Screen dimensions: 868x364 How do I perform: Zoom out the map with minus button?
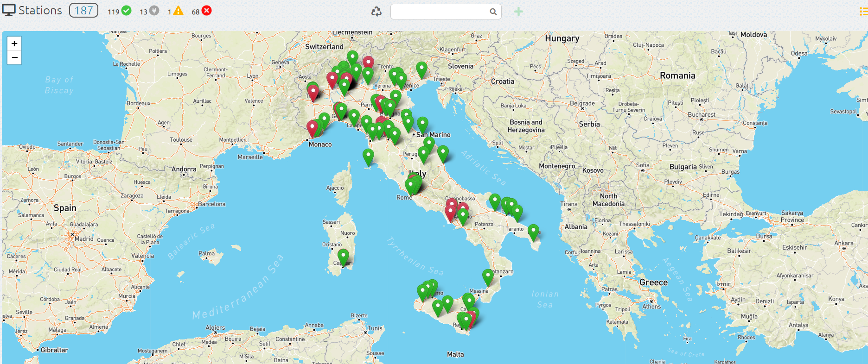click(x=14, y=57)
